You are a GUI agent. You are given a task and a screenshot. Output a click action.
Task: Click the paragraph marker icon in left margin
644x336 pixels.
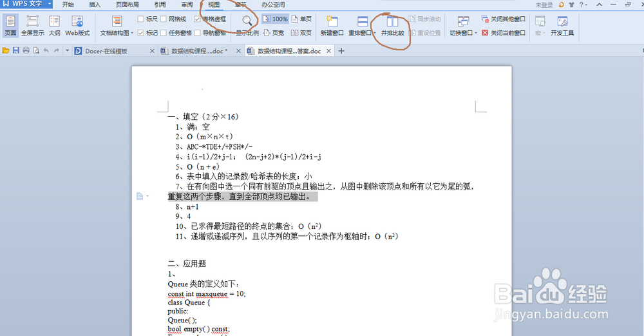click(x=140, y=196)
